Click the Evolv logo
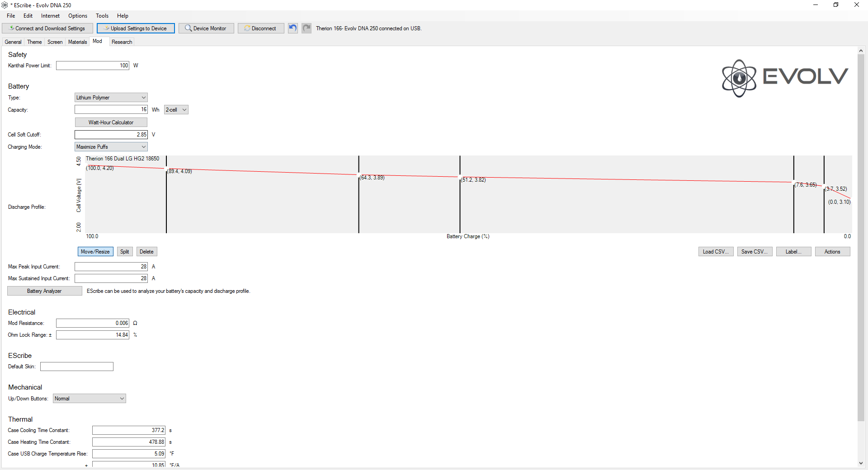The width and height of the screenshot is (868, 470). click(x=784, y=78)
